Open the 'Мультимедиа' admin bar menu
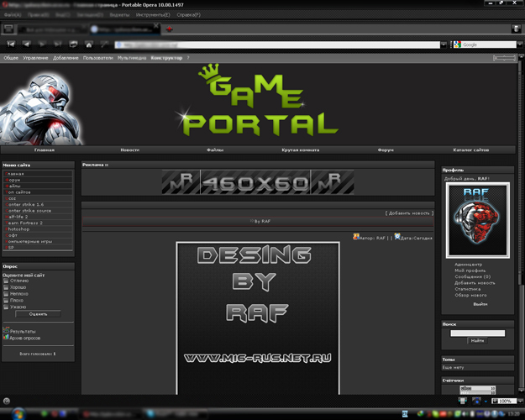This screenshot has width=525, height=420. coord(132,58)
